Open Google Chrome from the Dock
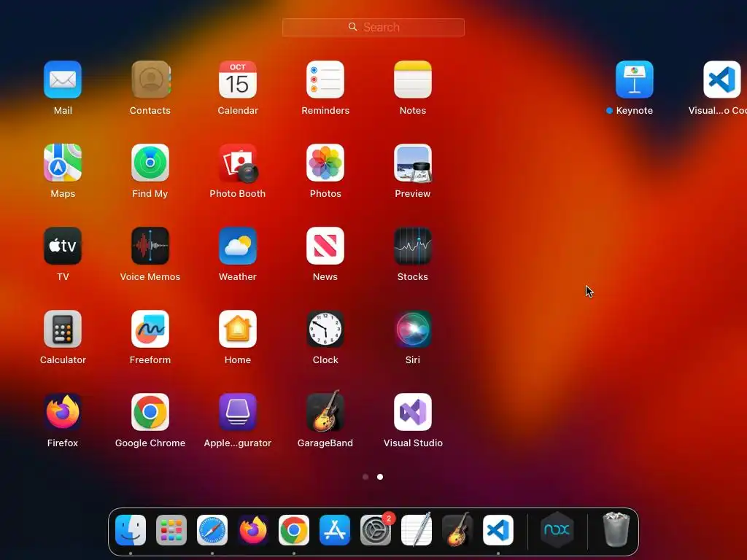The image size is (747, 560). 294,530
